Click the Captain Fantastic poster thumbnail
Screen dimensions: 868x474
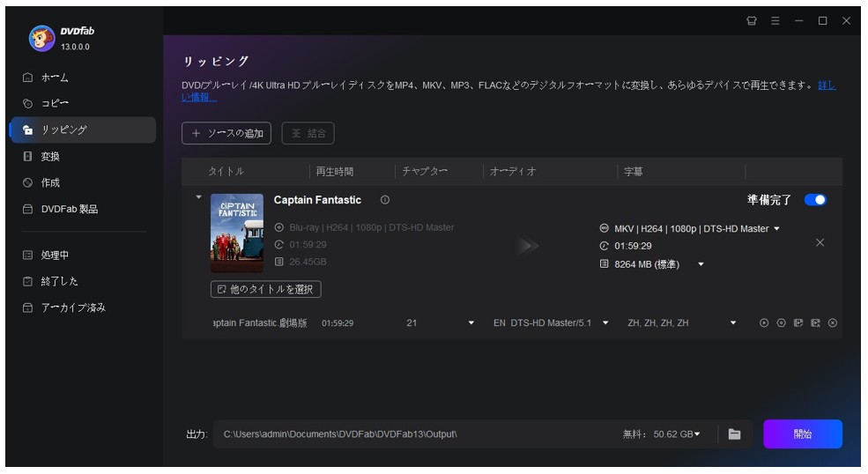237,233
